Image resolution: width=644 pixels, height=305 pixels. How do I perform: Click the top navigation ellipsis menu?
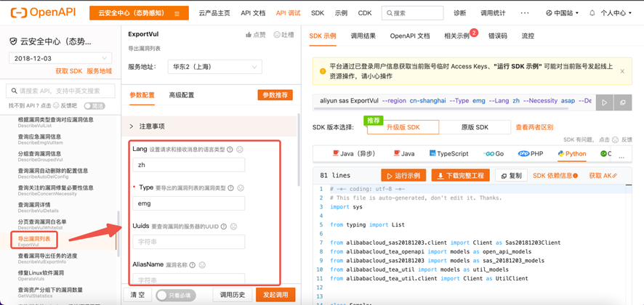click(525, 13)
